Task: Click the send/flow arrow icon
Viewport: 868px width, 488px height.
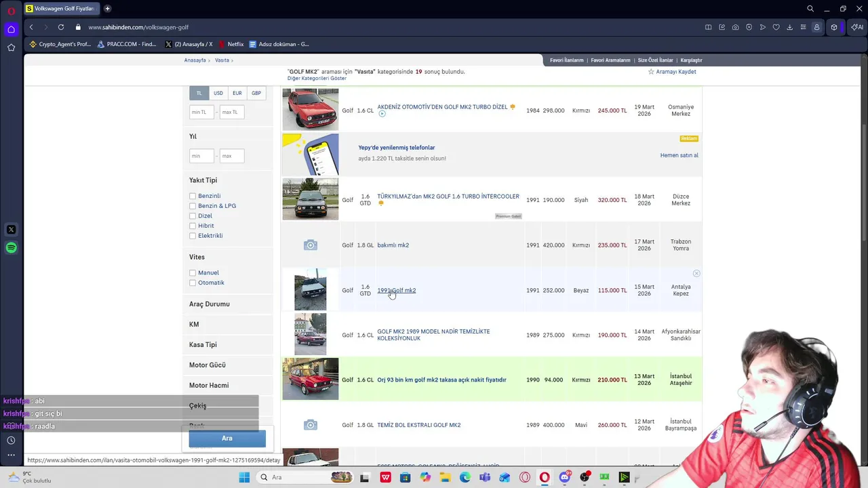Action: click(x=763, y=27)
